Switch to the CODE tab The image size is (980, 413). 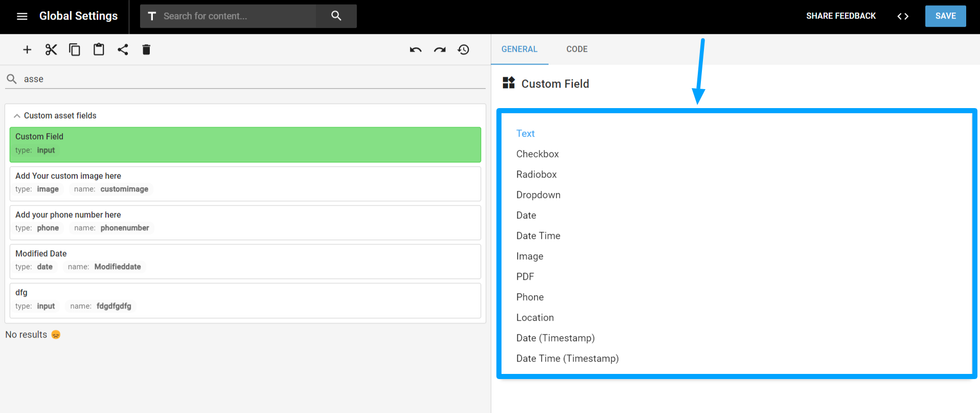coord(577,49)
